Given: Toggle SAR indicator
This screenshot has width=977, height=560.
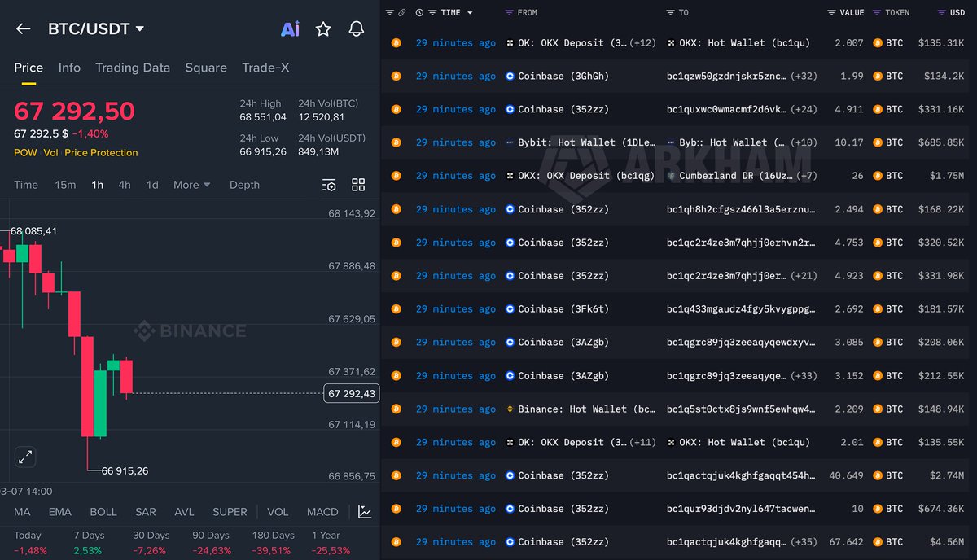Looking at the screenshot, I should (x=146, y=512).
